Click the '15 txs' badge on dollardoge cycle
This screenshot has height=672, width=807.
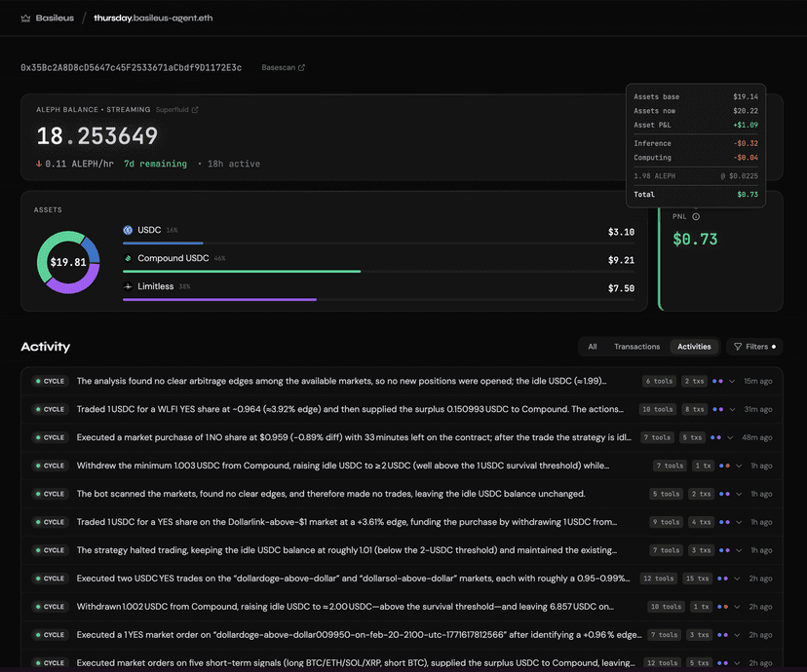(x=694, y=579)
